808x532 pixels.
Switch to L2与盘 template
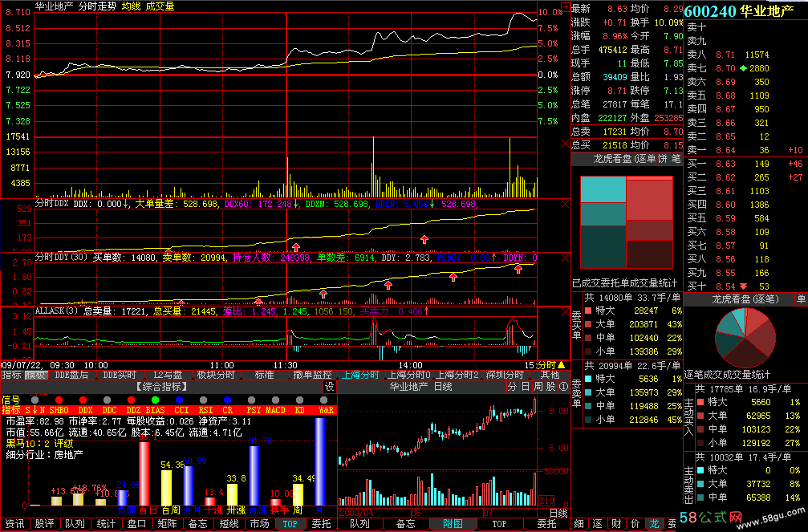click(x=168, y=375)
